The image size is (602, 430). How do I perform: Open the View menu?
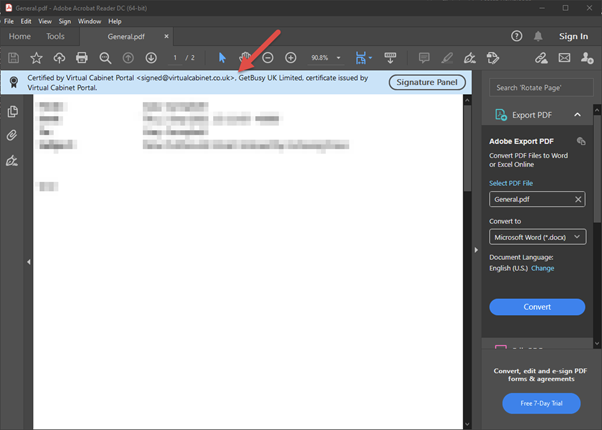(x=45, y=22)
